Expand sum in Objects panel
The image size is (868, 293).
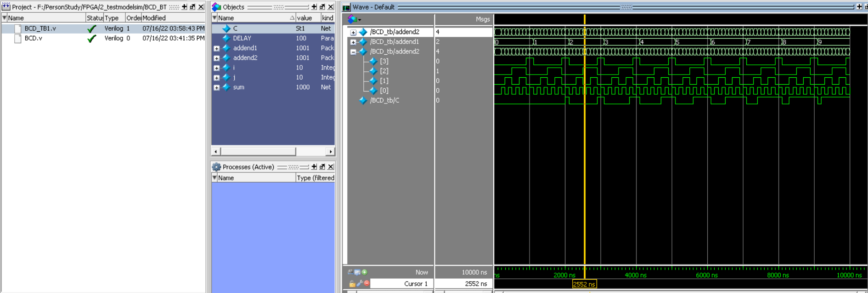coord(216,88)
